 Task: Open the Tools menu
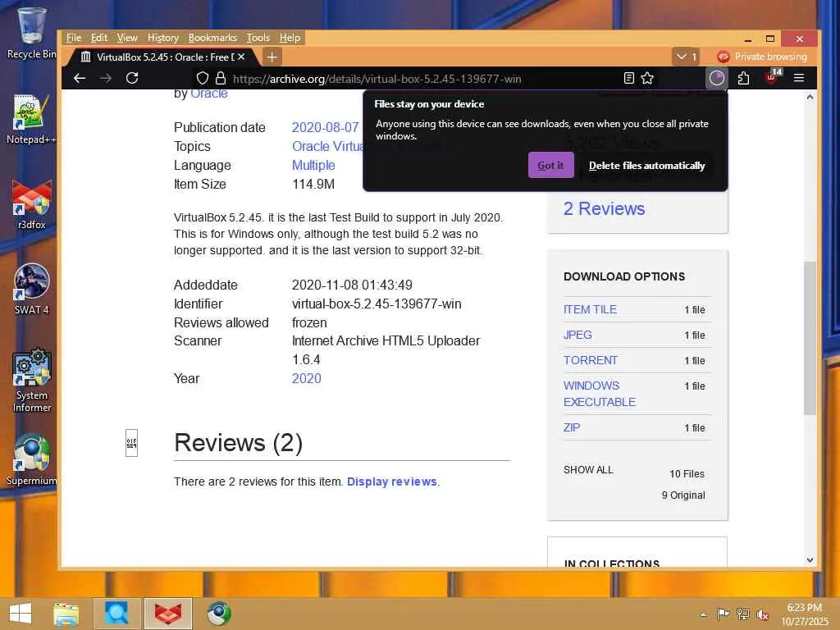point(258,38)
